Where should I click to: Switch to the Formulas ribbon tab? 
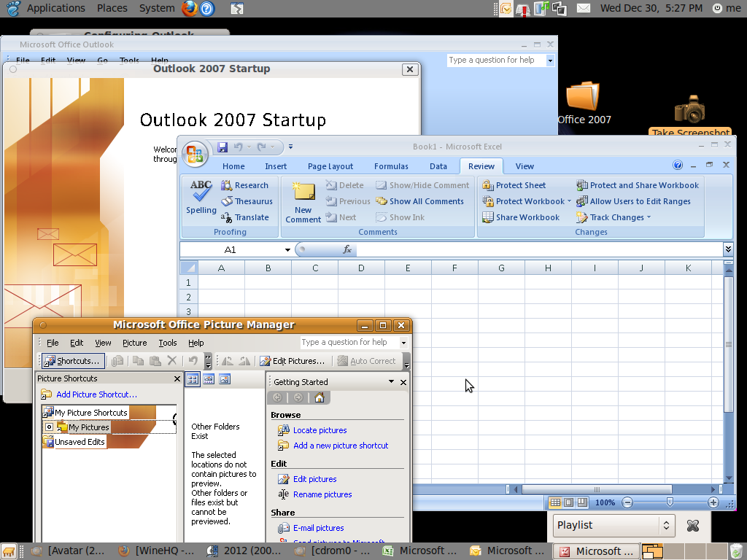391,166
